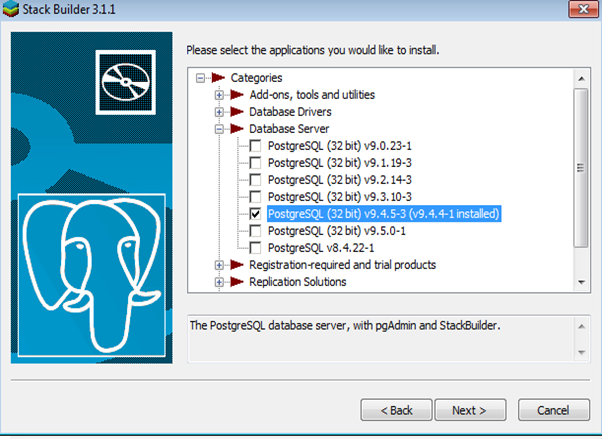Expand the Database Drivers node

(x=219, y=112)
